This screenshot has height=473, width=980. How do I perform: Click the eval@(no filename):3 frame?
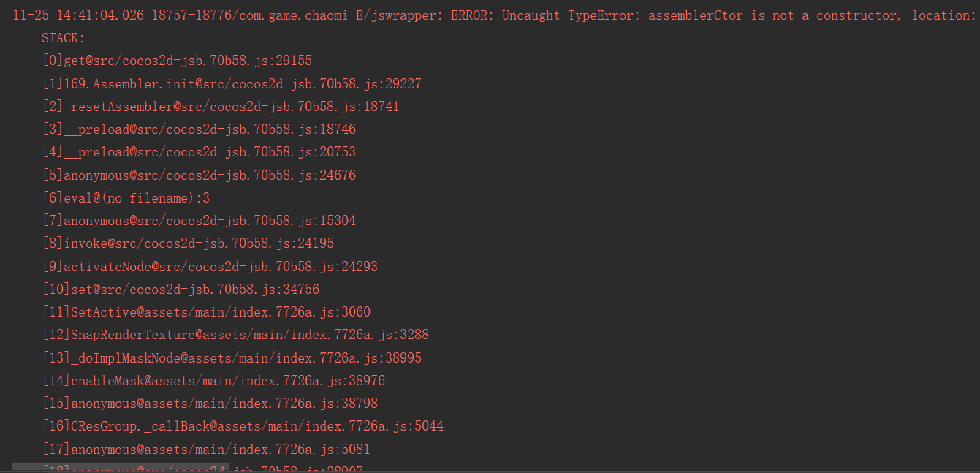pyautogui.click(x=126, y=198)
